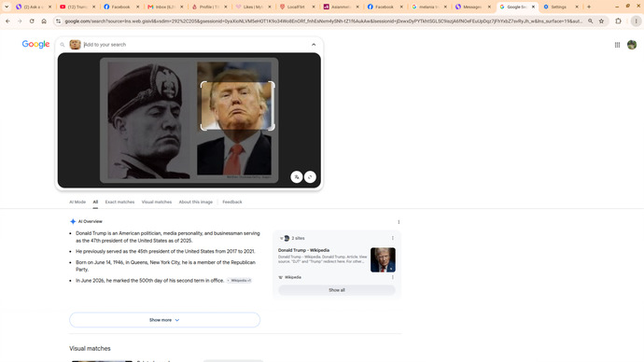Click the translate icon on the image

297,177
